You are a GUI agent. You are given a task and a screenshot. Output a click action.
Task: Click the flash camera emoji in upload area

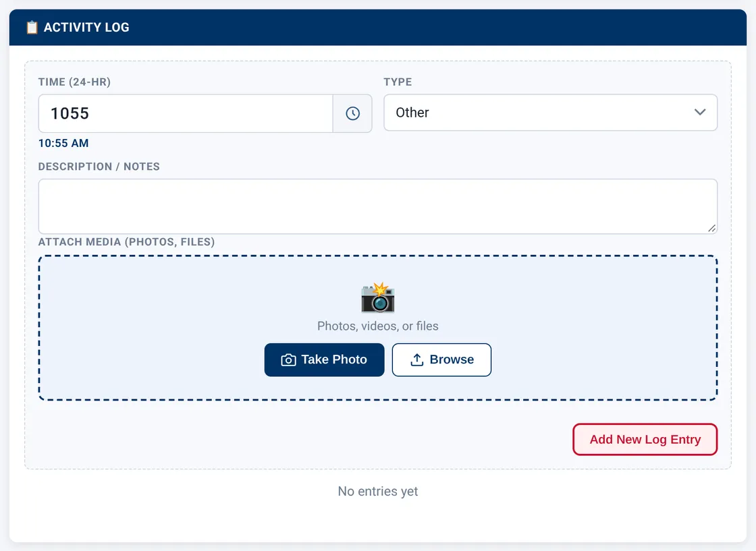tap(378, 297)
